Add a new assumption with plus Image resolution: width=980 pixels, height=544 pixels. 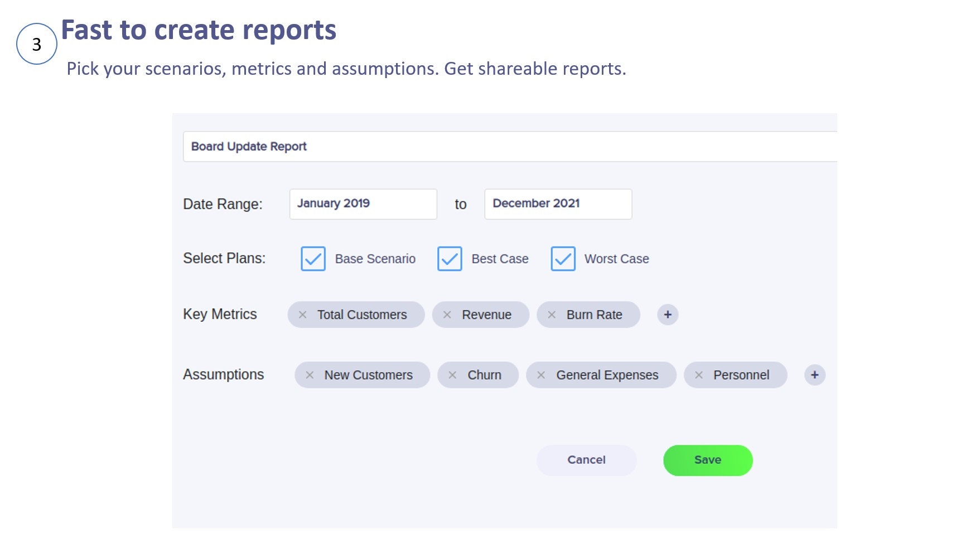(x=815, y=375)
